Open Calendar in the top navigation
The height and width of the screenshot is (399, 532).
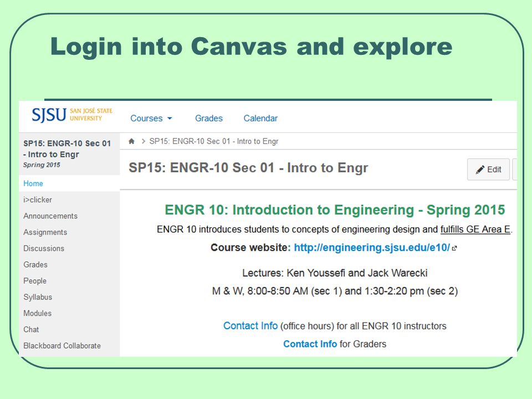tap(260, 118)
